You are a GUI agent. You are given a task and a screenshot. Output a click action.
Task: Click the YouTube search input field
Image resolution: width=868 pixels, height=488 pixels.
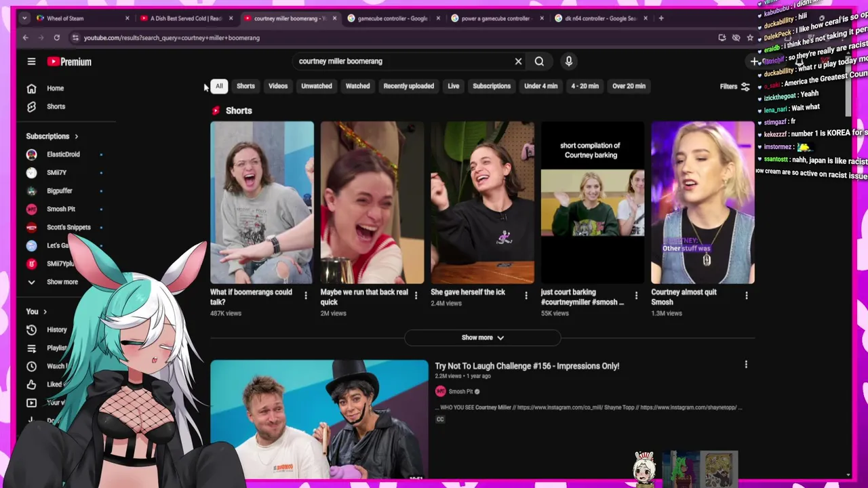tap(403, 61)
